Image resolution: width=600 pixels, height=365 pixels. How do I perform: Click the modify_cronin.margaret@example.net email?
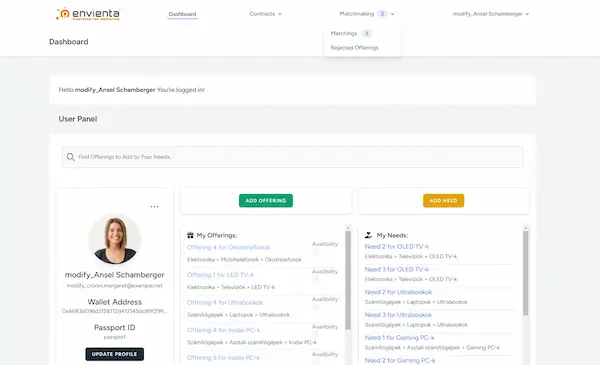pos(114,286)
